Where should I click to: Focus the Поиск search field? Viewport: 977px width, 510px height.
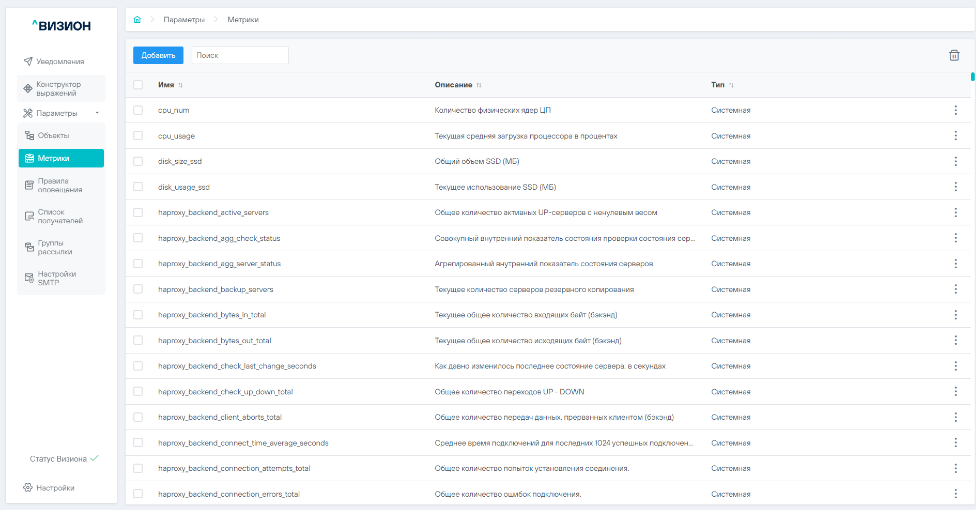(x=240, y=55)
